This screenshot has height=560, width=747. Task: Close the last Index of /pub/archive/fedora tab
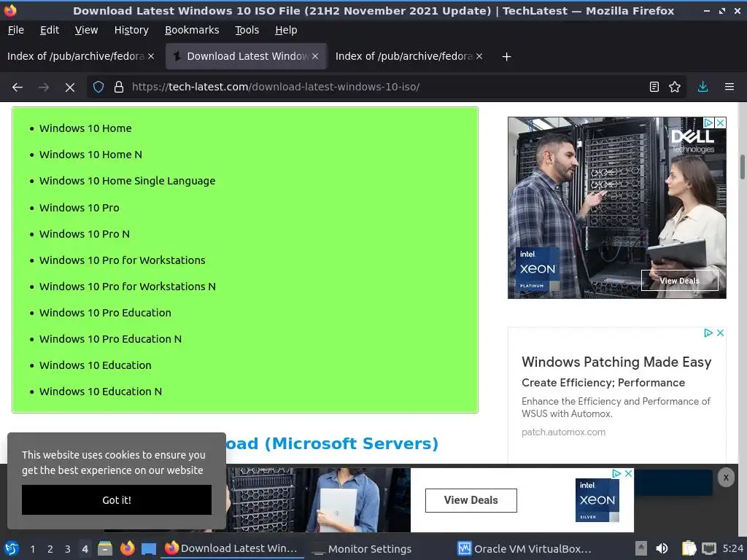tap(479, 56)
